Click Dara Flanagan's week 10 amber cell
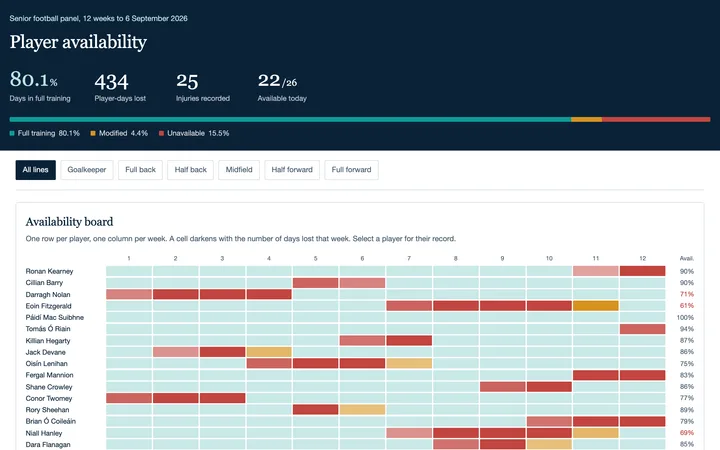This screenshot has height=450, width=720. tap(549, 444)
